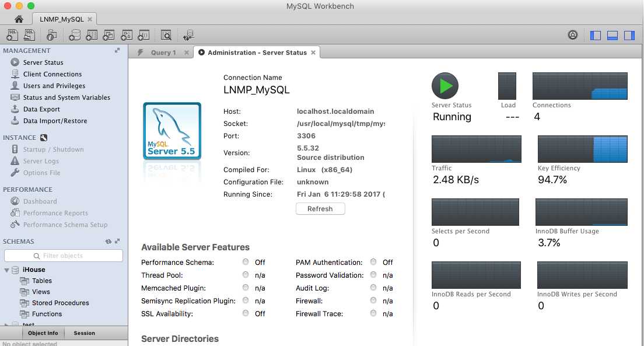Image resolution: width=644 pixels, height=346 pixels.
Task: Click the Instance section icon
Action: click(x=44, y=138)
